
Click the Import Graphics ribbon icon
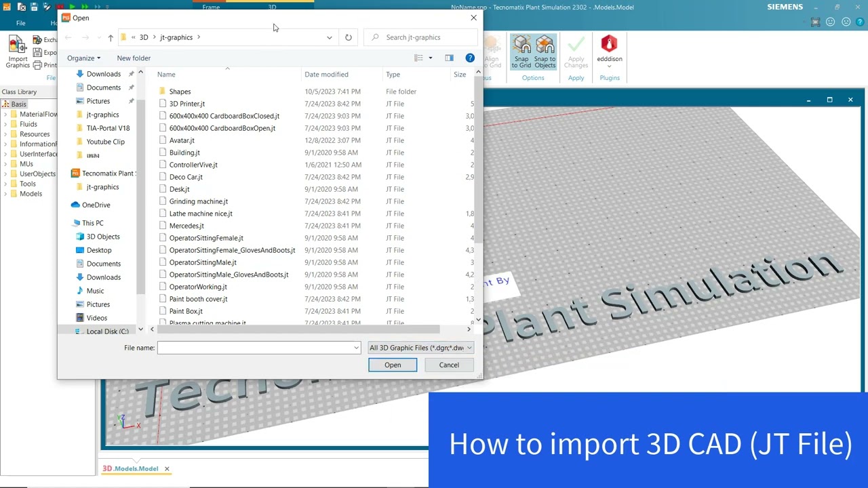point(18,52)
